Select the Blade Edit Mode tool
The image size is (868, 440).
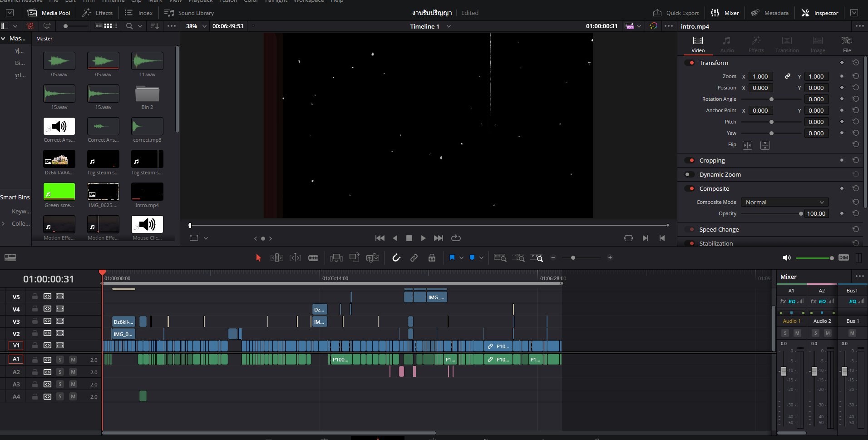coord(313,258)
